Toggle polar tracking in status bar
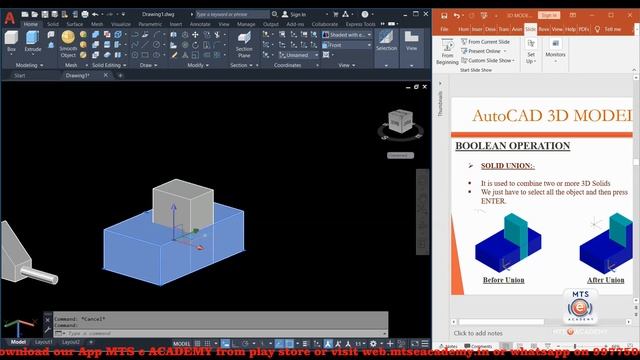Viewport: 640px width, 360px height. 245,344
